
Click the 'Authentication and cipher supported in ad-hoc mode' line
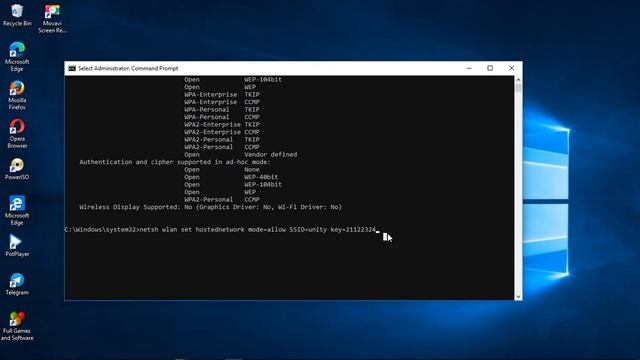coord(175,162)
